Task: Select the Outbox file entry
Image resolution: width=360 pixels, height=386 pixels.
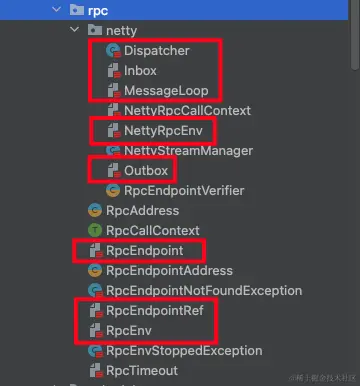Action: [146, 171]
